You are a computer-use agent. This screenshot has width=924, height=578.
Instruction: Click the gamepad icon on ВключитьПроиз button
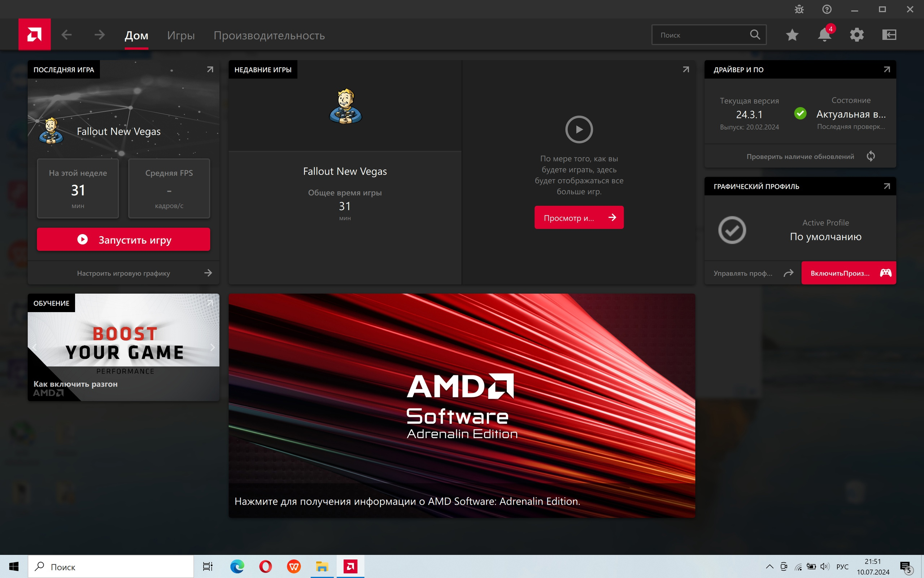click(x=886, y=272)
